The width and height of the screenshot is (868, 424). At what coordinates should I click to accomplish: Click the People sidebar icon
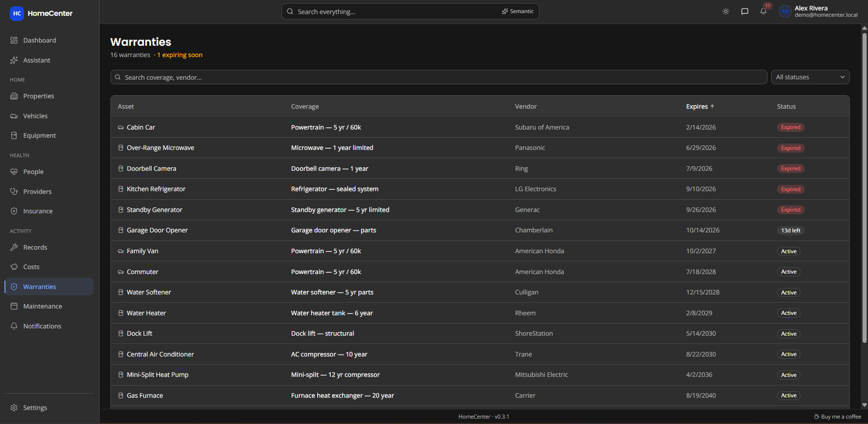point(14,172)
